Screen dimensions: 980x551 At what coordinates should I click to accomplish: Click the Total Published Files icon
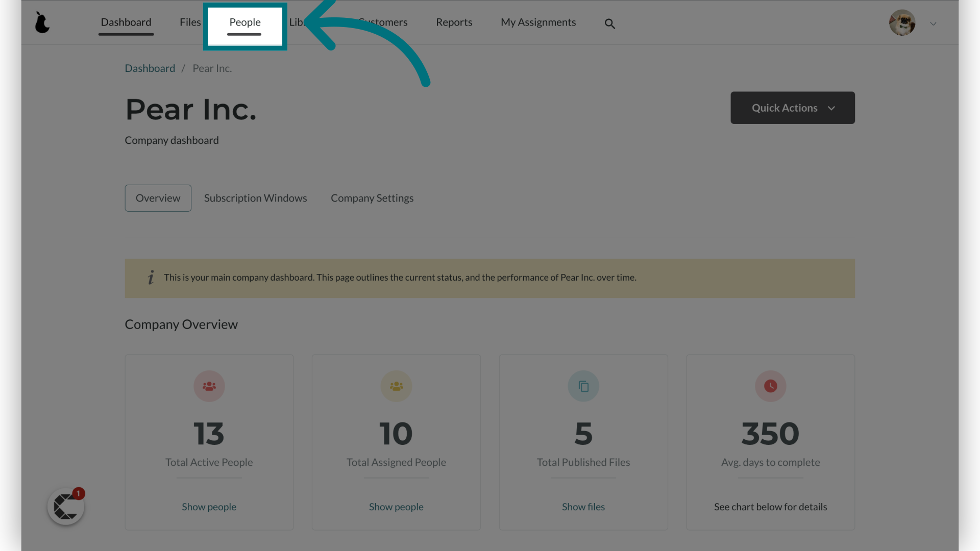583,386
